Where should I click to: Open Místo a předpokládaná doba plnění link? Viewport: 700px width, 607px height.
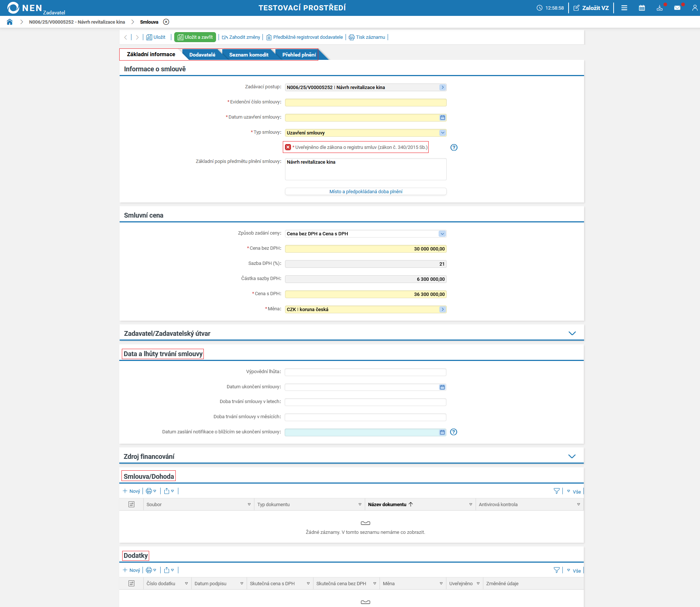[x=366, y=191]
